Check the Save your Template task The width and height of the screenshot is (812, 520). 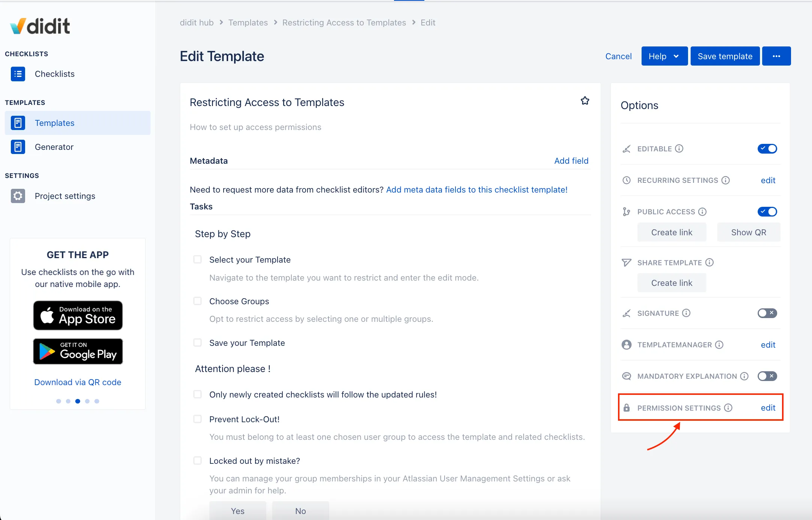(x=197, y=343)
